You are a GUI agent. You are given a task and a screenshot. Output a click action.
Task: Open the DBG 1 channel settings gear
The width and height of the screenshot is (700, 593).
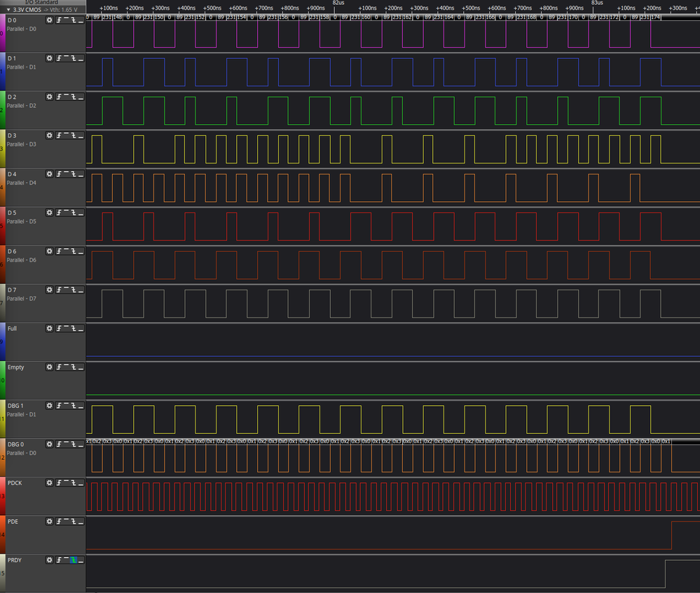click(x=49, y=406)
